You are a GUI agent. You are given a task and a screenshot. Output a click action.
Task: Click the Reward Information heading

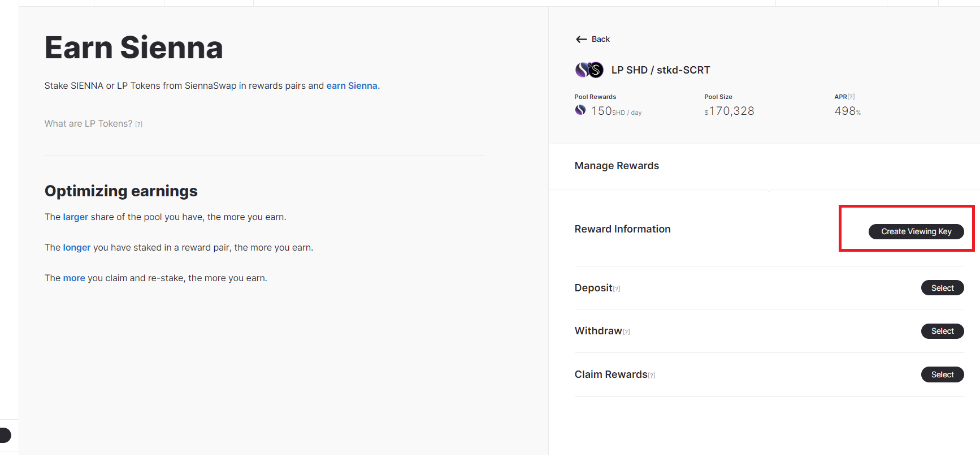tap(622, 229)
